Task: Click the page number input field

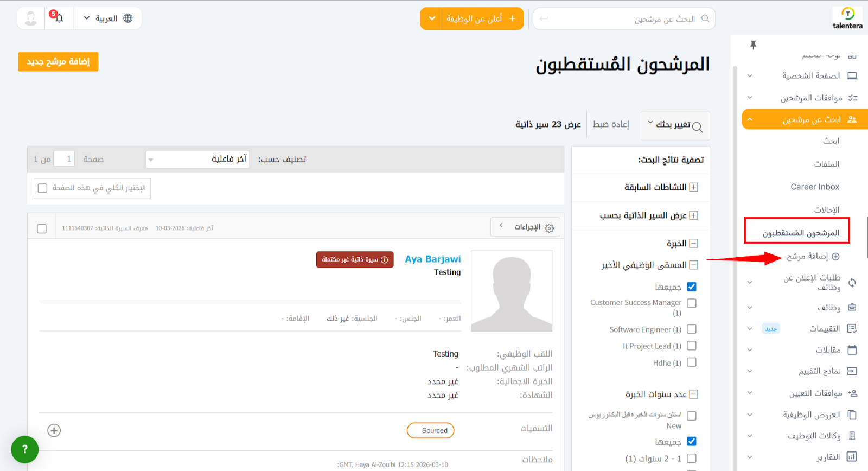Action: pos(64,159)
